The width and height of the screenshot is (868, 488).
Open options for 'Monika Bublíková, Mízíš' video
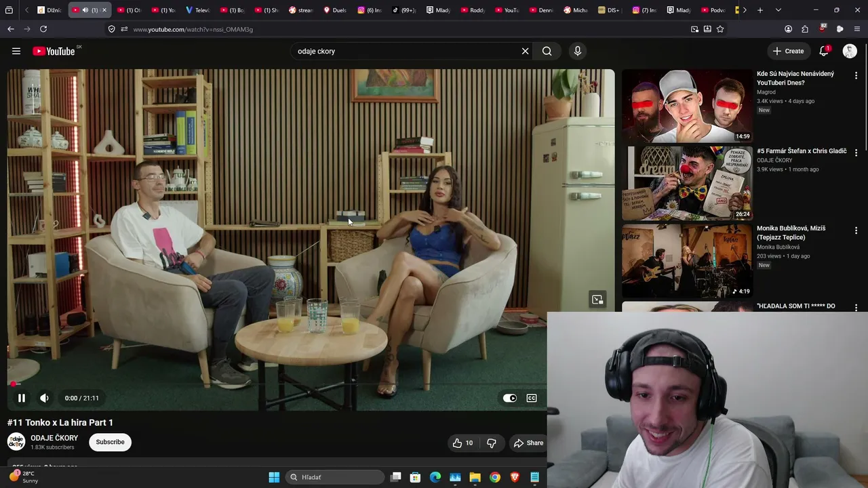(856, 230)
